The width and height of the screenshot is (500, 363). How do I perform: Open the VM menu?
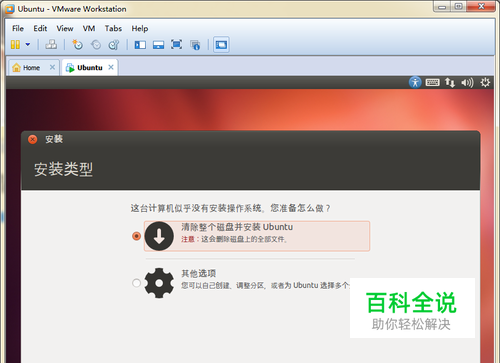click(89, 29)
